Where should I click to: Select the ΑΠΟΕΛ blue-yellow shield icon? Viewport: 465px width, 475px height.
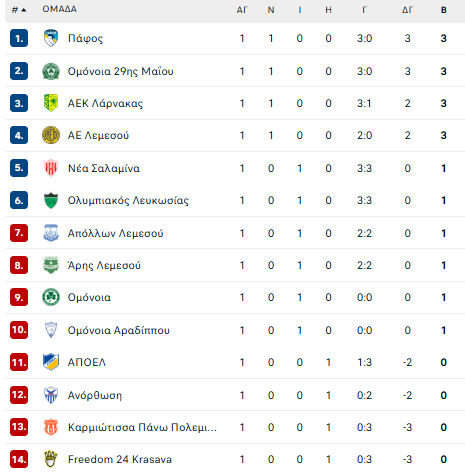click(51, 362)
